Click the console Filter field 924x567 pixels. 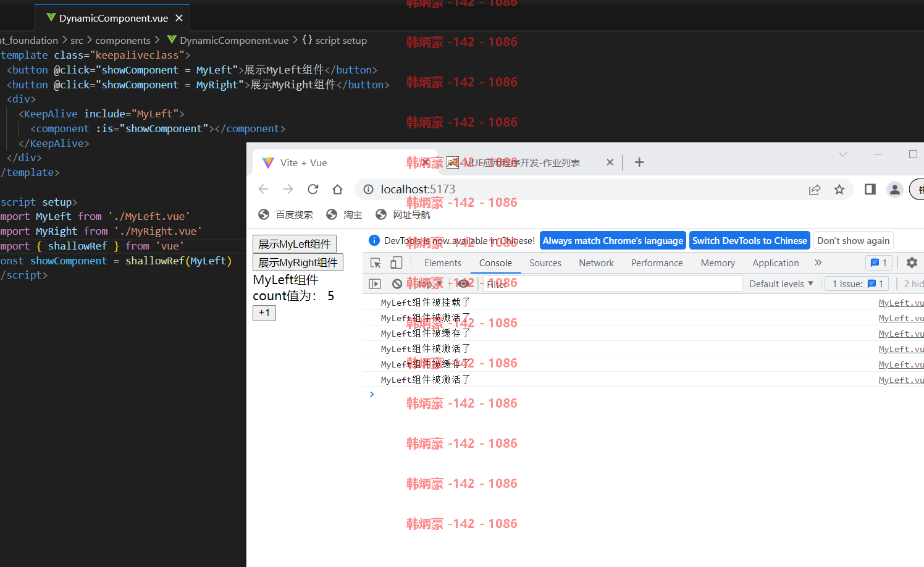click(611, 283)
